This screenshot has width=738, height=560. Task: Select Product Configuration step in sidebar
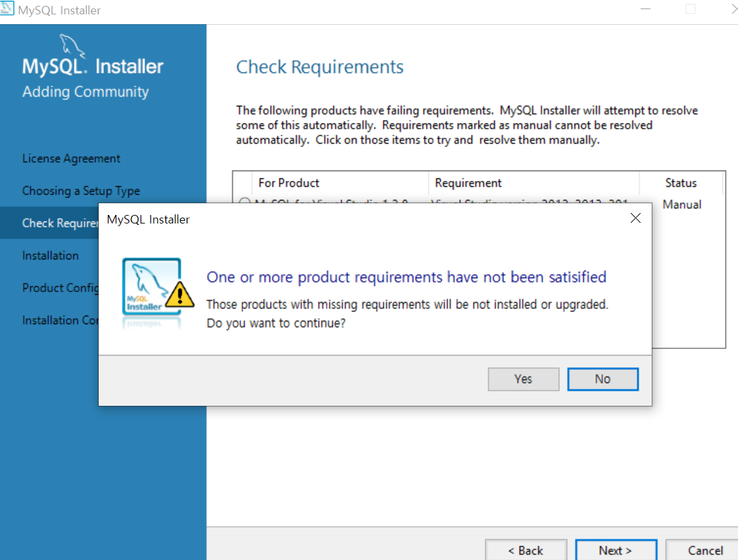click(x=60, y=288)
